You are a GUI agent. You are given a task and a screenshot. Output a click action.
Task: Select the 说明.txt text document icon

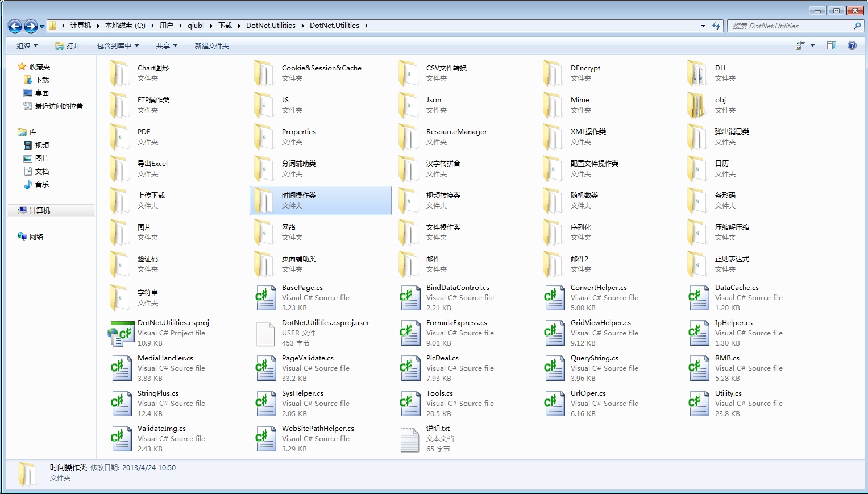pyautogui.click(x=409, y=439)
